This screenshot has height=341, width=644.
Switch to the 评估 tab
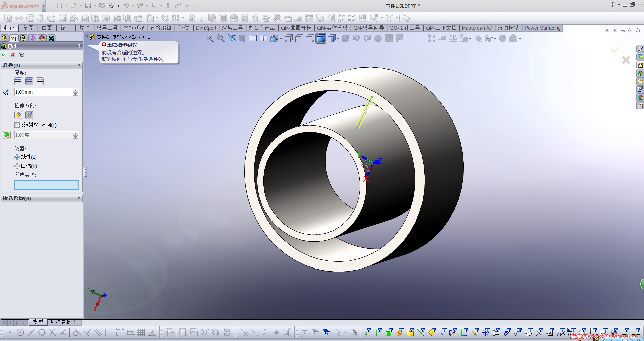tap(184, 28)
